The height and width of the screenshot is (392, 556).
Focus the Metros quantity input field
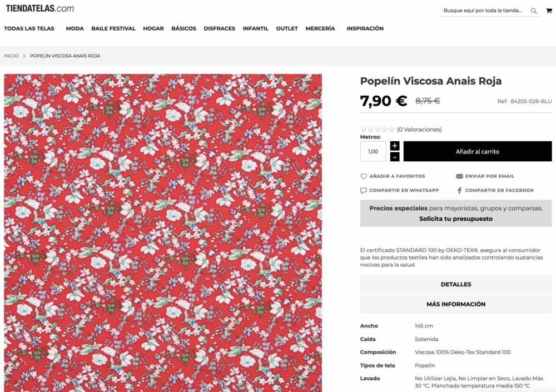click(373, 151)
